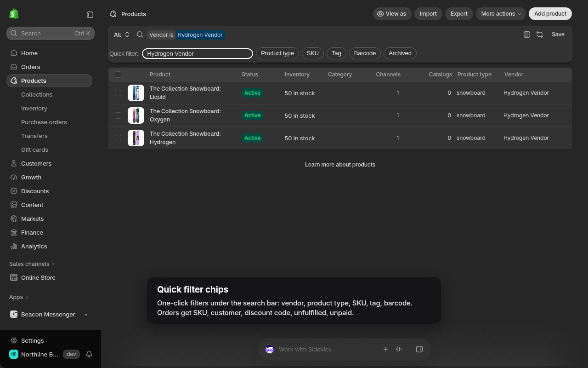
Task: Expand the More actions dropdown
Action: point(501,14)
